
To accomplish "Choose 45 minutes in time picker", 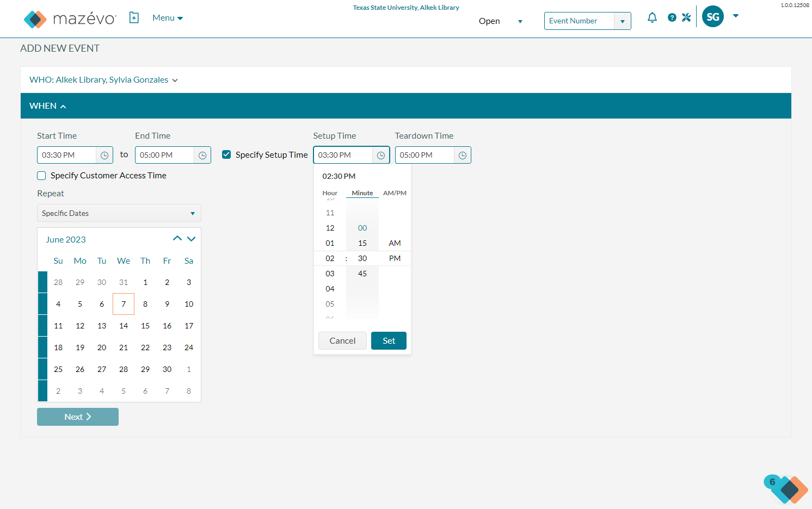I will [x=362, y=274].
